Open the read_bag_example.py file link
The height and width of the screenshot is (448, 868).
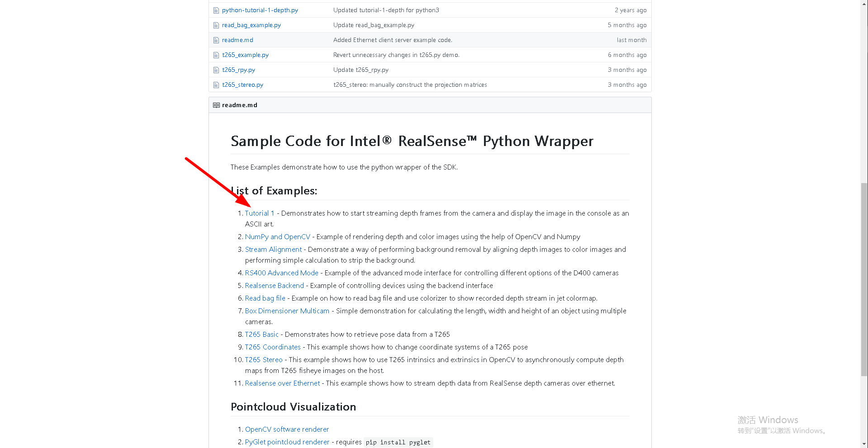[x=251, y=25]
